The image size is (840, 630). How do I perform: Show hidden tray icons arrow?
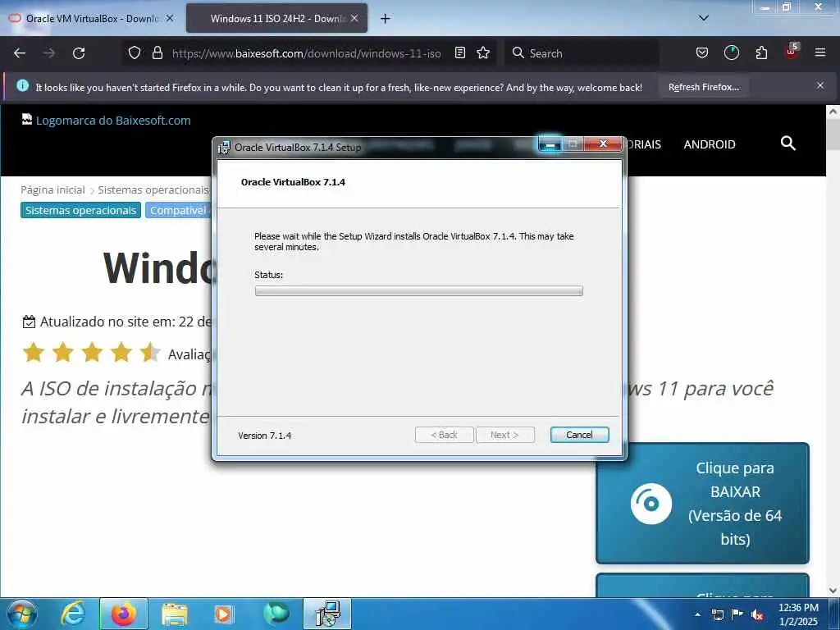pyautogui.click(x=697, y=614)
